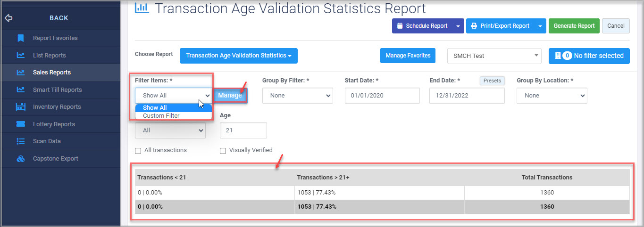Click the Lottery Reports ticket icon

(20, 124)
